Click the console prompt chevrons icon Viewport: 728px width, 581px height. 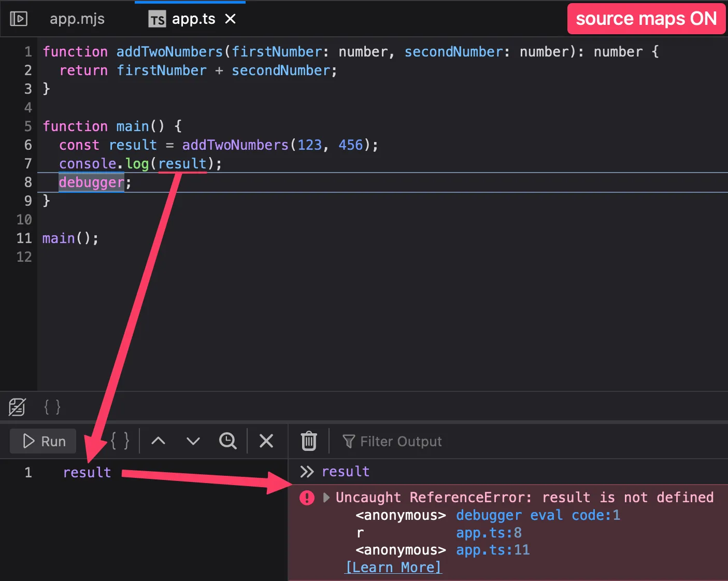[x=307, y=471]
